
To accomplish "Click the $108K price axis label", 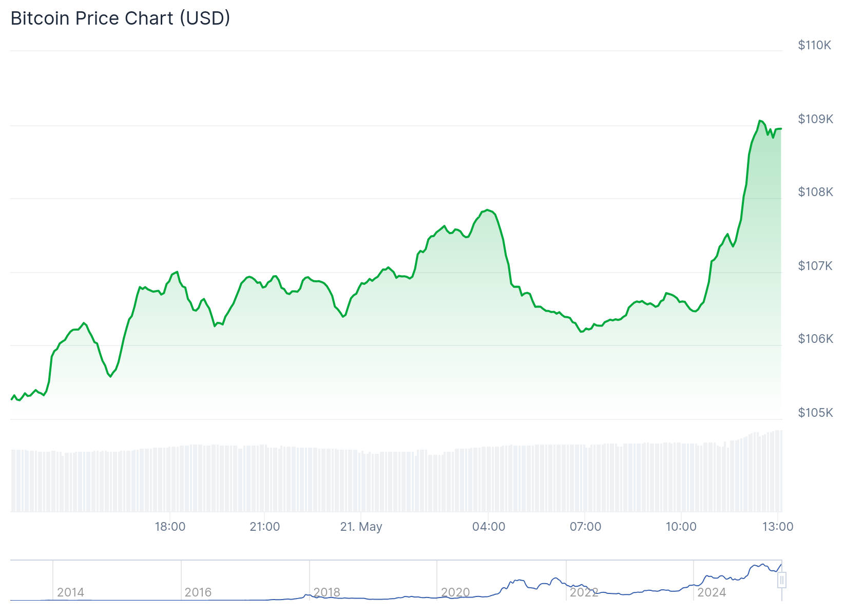I will tap(815, 192).
